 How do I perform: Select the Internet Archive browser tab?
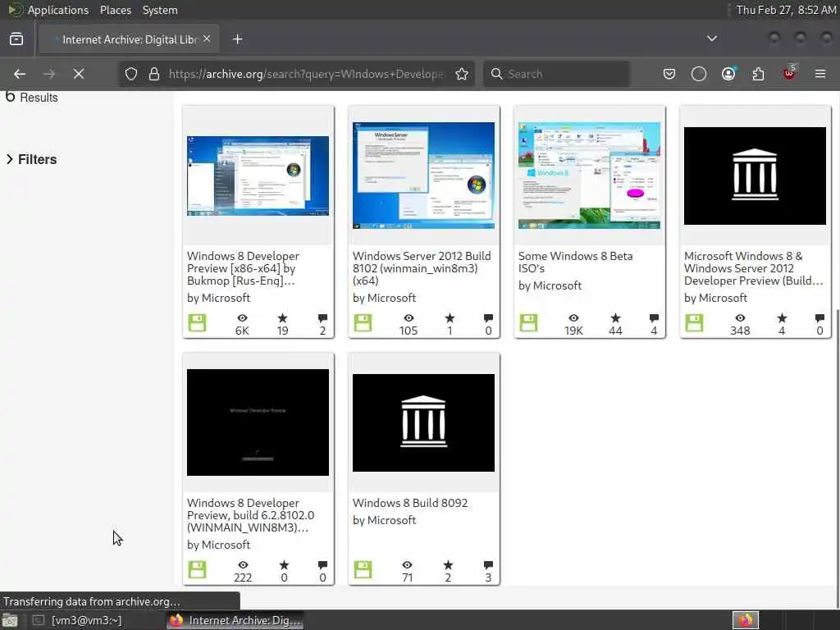click(129, 39)
